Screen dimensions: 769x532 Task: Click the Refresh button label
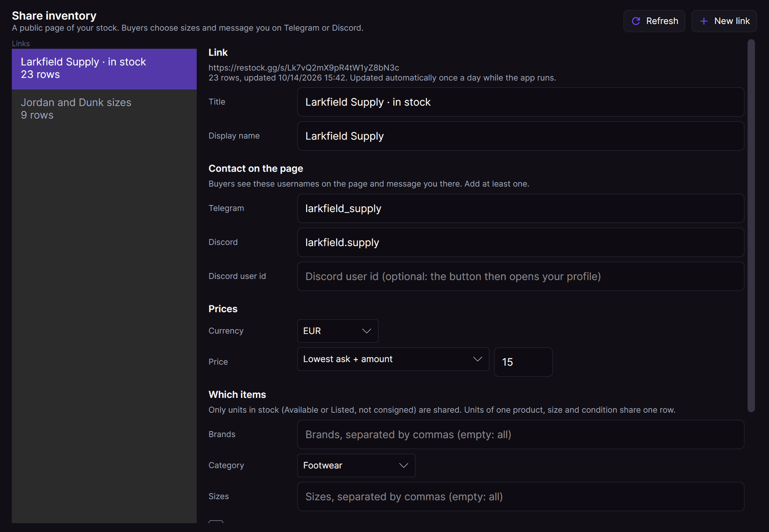[662, 21]
